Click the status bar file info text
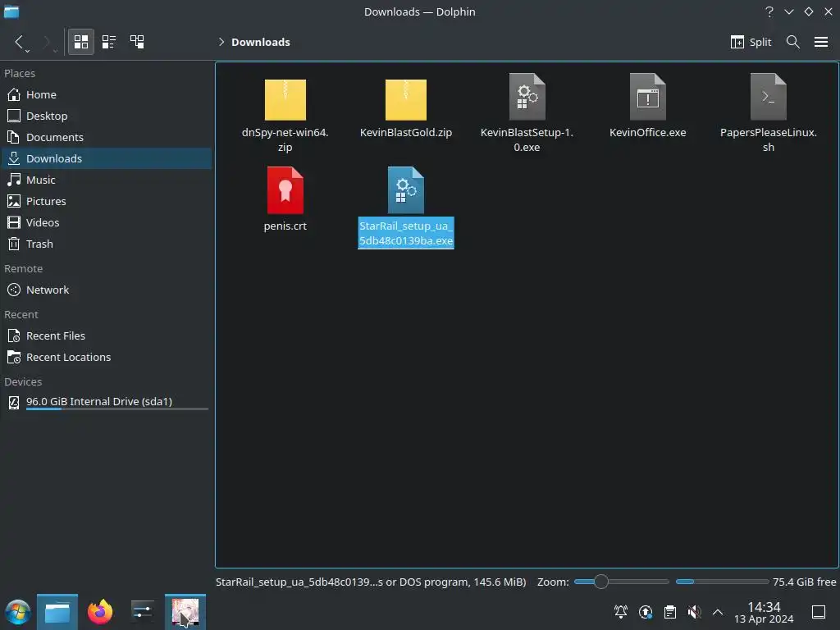The height and width of the screenshot is (630, 840). tap(371, 582)
